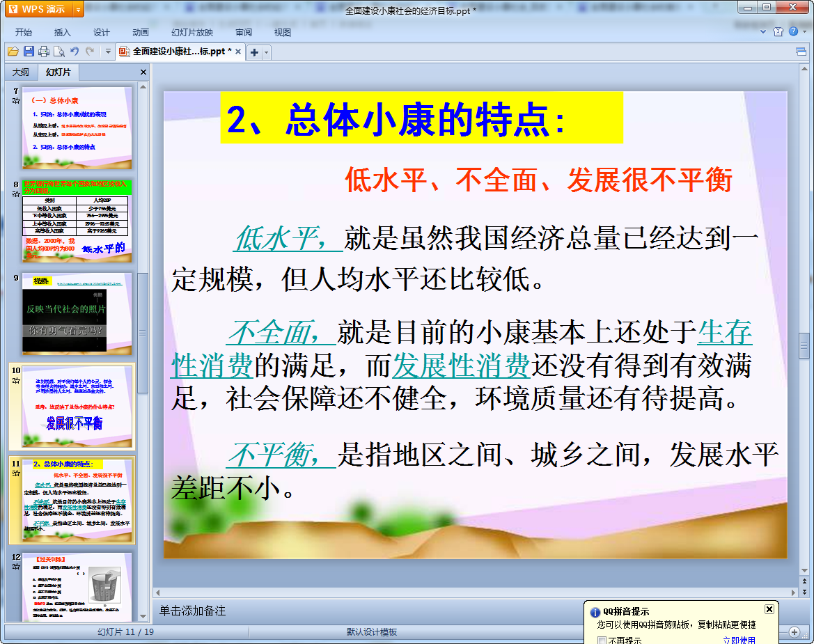Close the 全面建设小康社…标.ppt document tab

[x=237, y=52]
